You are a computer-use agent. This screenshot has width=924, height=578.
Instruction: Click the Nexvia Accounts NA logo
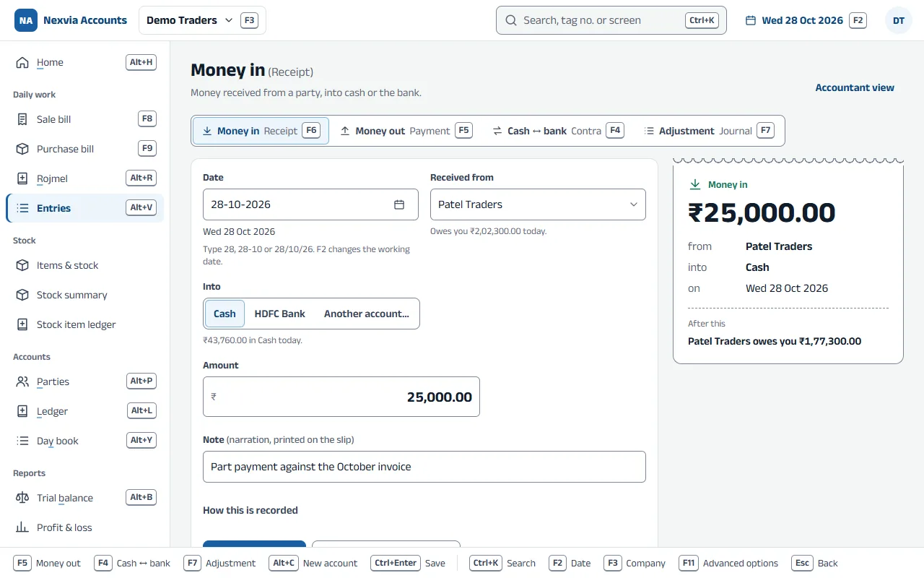pos(26,20)
